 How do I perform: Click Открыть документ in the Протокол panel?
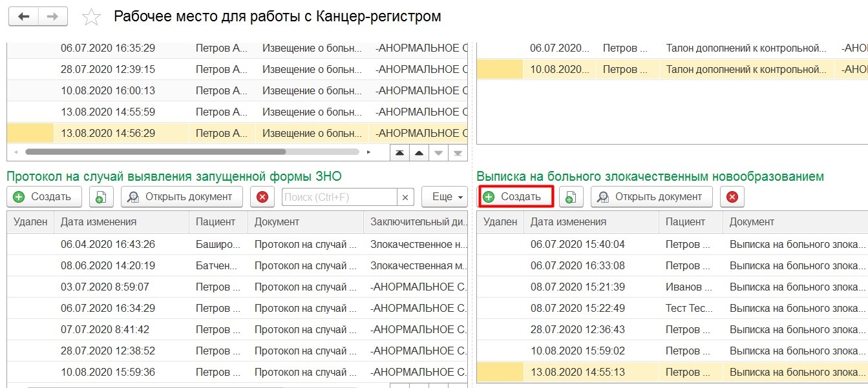(x=181, y=197)
